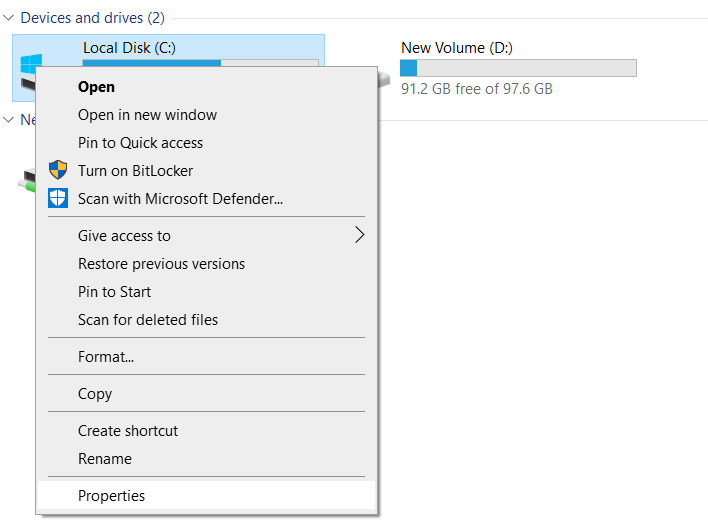This screenshot has height=525, width=708.
Task: Choose Open from the context menu
Action: 206,87
